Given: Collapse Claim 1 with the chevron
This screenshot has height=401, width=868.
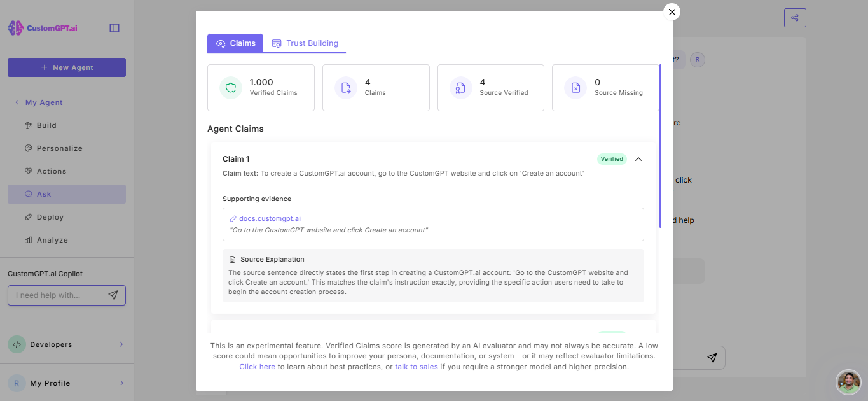Looking at the screenshot, I should (638, 159).
